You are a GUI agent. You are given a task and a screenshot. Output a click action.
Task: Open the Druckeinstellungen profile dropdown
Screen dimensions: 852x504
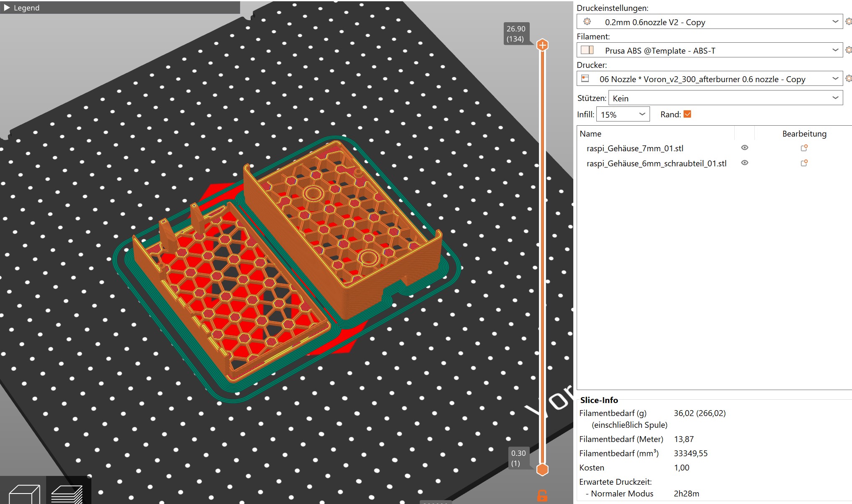pos(710,22)
